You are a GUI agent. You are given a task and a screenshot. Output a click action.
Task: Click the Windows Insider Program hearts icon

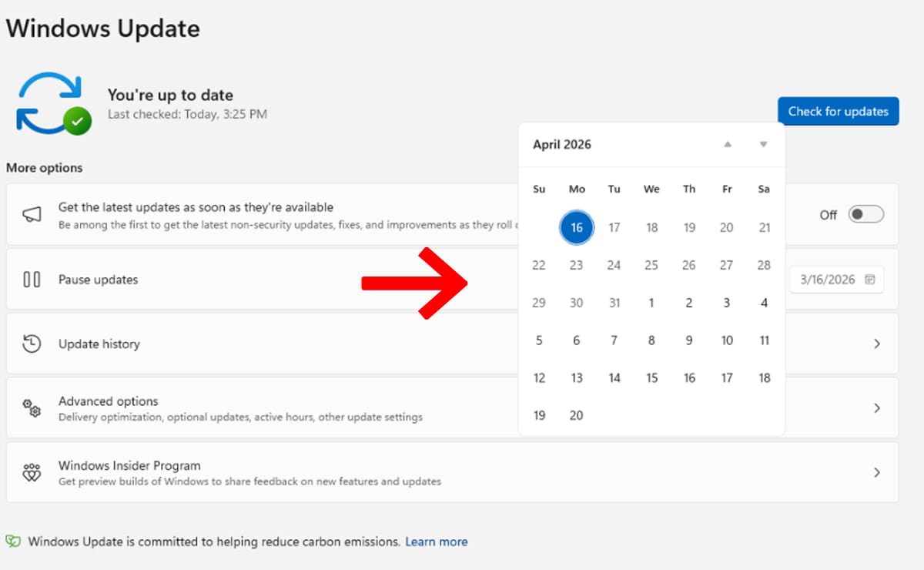(32, 472)
